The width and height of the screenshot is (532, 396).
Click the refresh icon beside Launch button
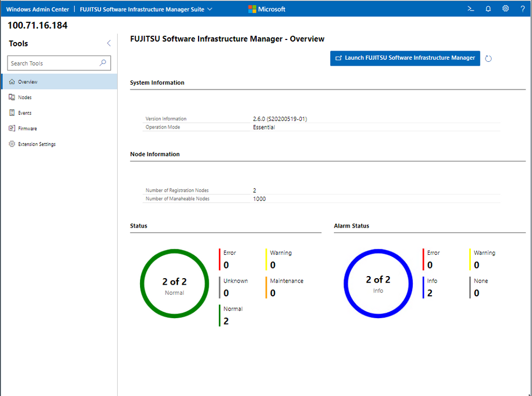pyautogui.click(x=488, y=59)
